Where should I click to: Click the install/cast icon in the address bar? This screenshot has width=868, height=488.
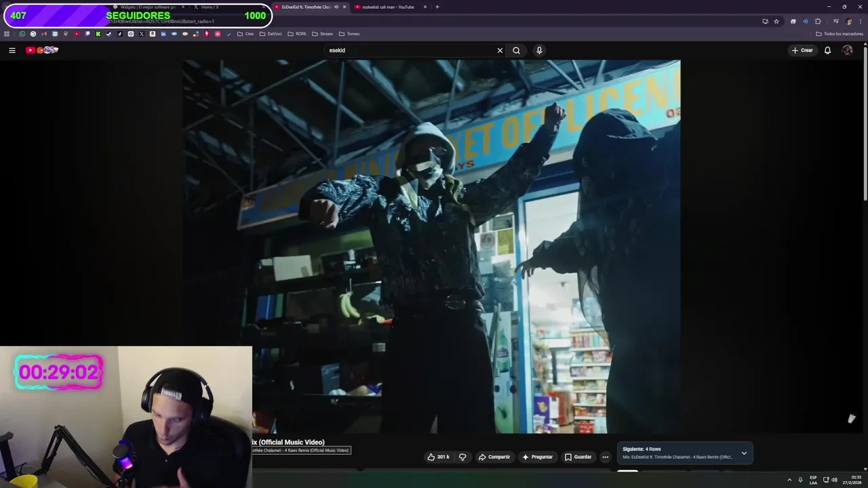(x=766, y=21)
